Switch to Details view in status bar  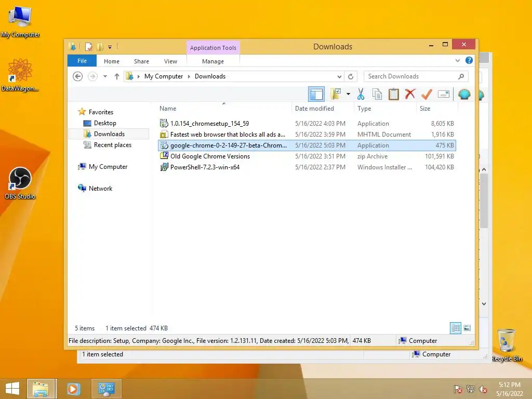455,328
